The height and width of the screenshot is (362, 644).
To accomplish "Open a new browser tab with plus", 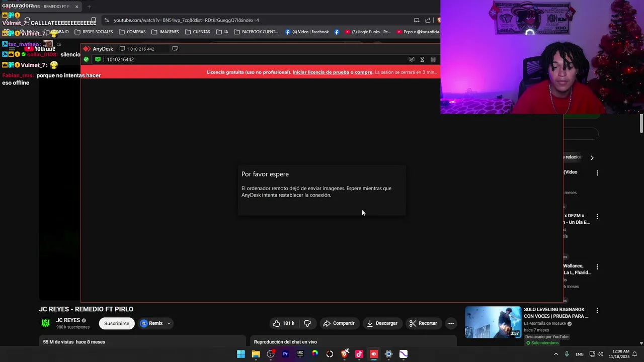I will [x=89, y=7].
